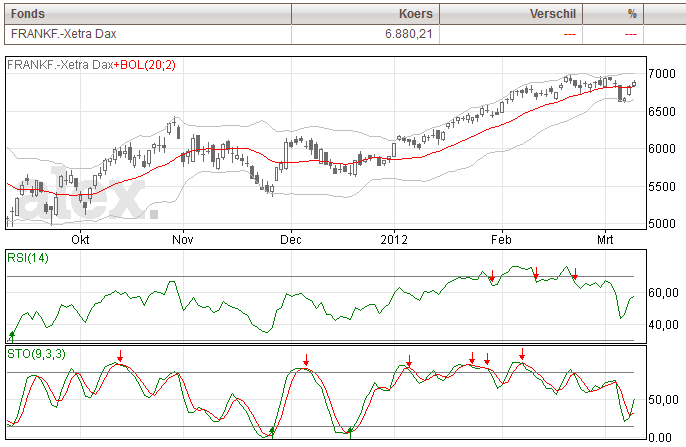The width and height of the screenshot is (686, 447).
Task: Click the green stochastic buy arrow before Dec
Action: (x=272, y=432)
